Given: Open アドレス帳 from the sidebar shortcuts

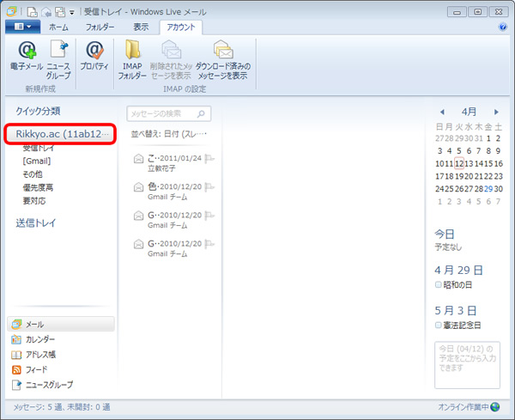Looking at the screenshot, I should click(x=33, y=354).
